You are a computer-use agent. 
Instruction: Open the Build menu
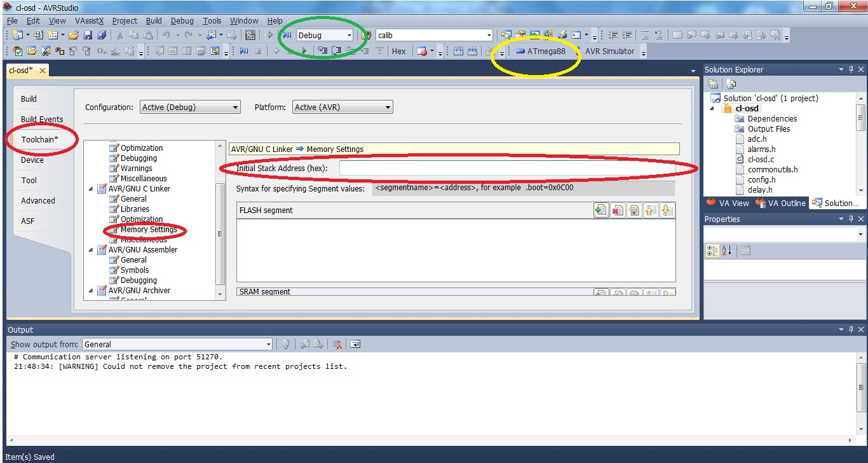pos(154,20)
